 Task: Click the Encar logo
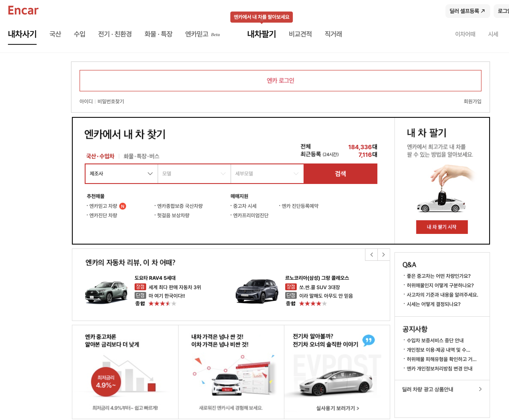23,10
